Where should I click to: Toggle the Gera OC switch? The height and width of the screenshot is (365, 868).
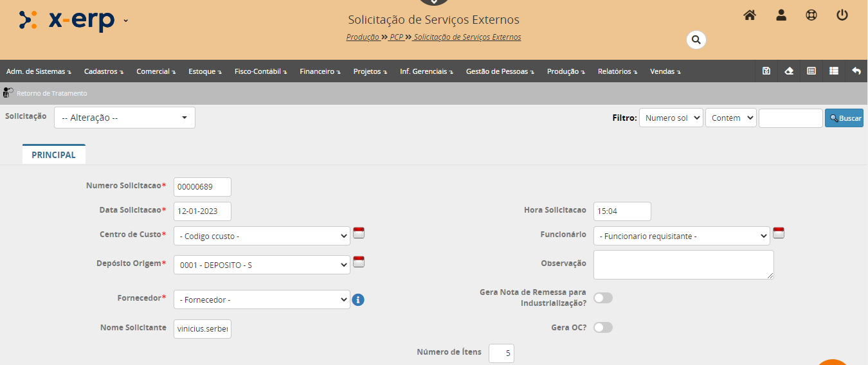(603, 328)
